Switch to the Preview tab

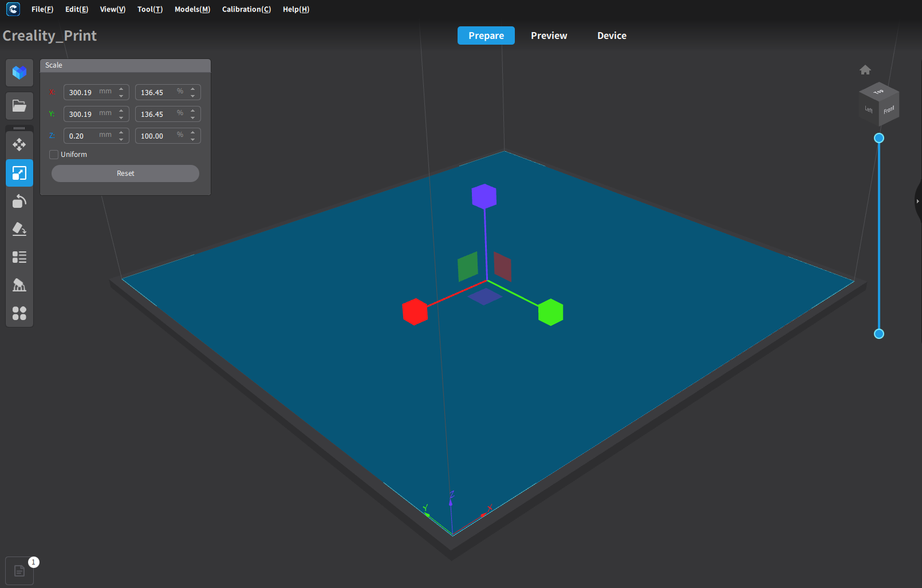pyautogui.click(x=549, y=35)
